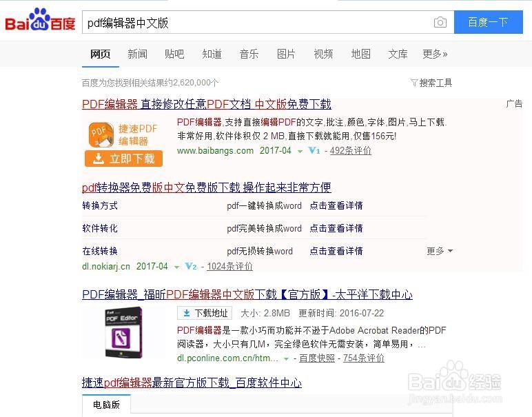
Task: Open 福昕PDF编辑器中文版下载 太平洋下载中心 result
Action: point(247,294)
